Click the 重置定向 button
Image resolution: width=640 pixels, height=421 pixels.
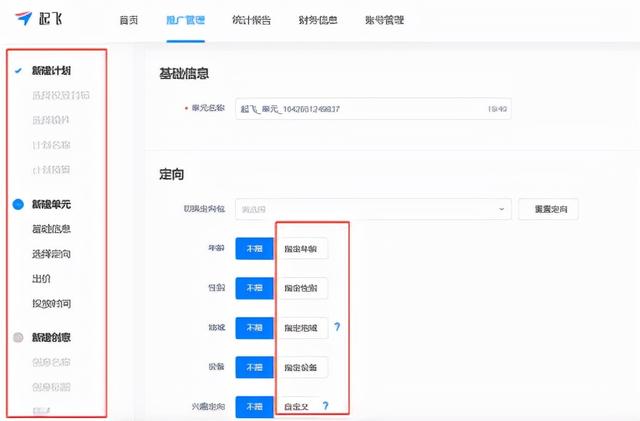point(548,210)
